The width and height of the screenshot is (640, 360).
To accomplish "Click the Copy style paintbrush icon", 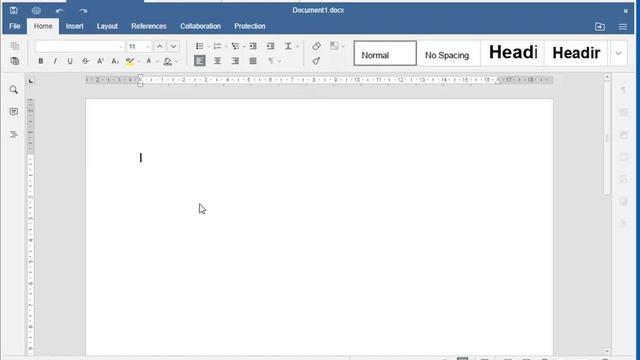I will 316,61.
